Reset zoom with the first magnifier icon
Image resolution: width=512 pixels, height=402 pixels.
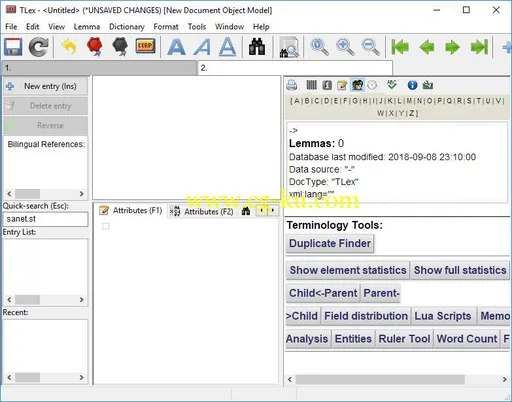(x=319, y=47)
